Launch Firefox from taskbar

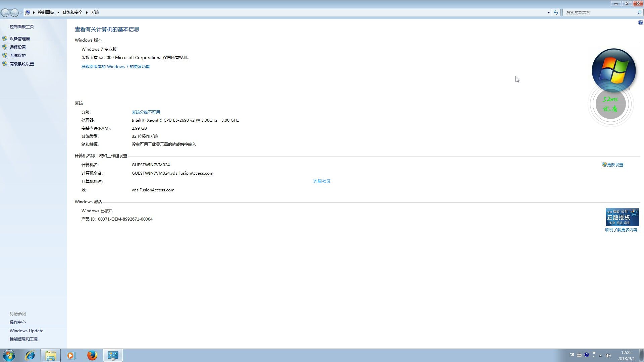pyautogui.click(x=92, y=355)
